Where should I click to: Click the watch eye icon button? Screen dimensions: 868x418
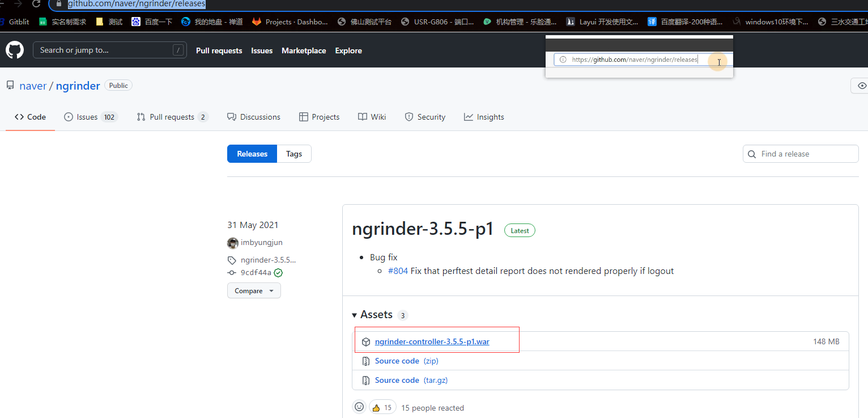tap(861, 86)
